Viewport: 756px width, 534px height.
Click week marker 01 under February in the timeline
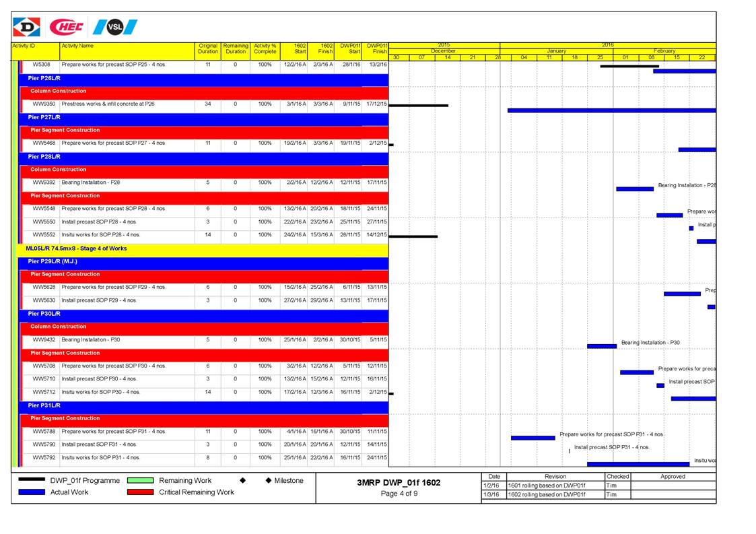click(x=625, y=57)
